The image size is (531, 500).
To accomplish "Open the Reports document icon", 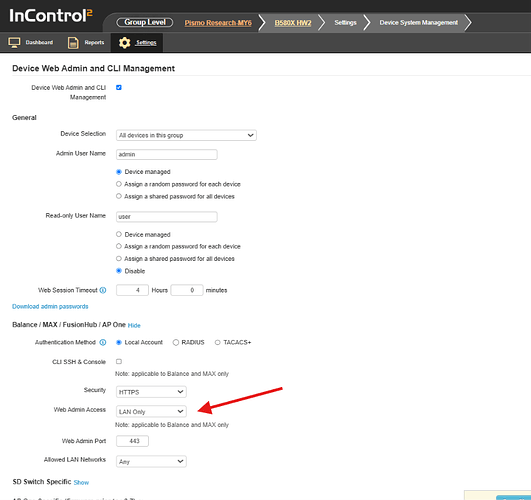I will pos(73,43).
